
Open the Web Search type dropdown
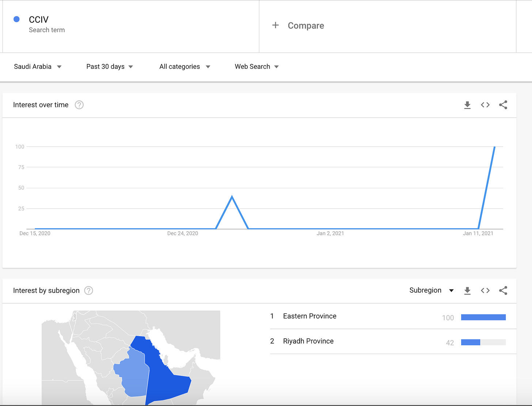pyautogui.click(x=256, y=67)
